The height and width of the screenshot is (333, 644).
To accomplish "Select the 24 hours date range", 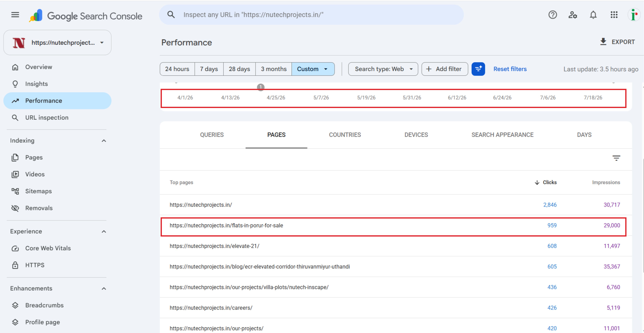I will coord(177,69).
